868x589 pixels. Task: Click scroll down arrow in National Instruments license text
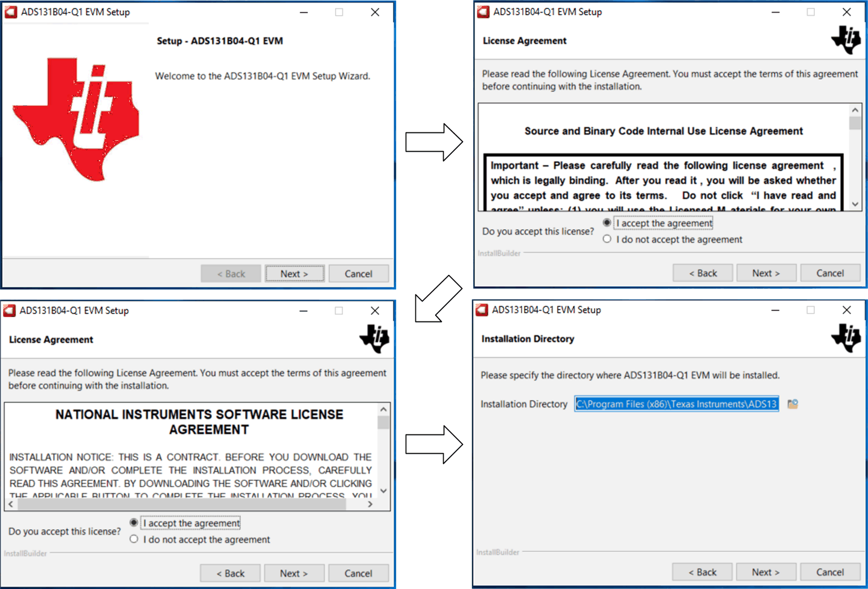(x=383, y=491)
